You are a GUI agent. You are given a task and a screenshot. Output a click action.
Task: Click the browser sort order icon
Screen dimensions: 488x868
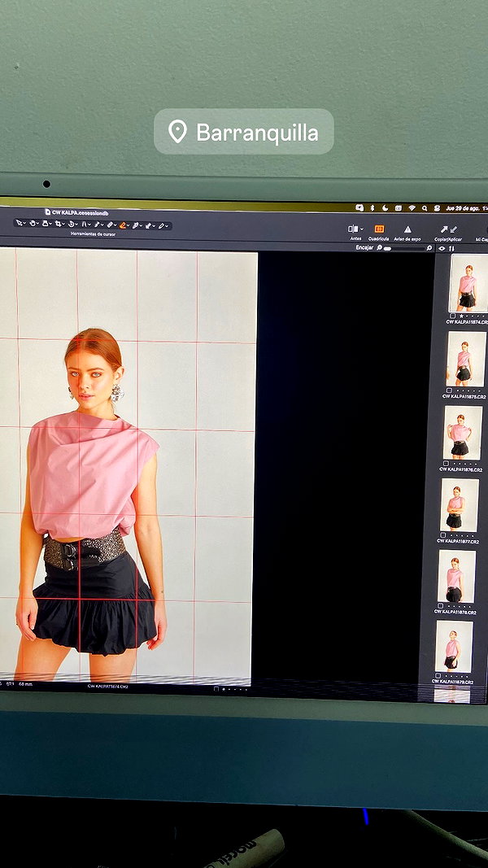point(451,249)
